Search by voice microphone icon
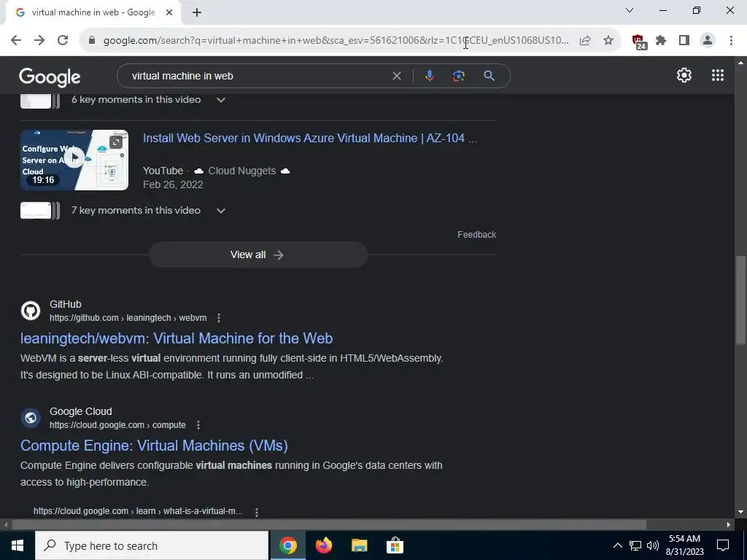This screenshot has height=560, width=747. pos(429,76)
